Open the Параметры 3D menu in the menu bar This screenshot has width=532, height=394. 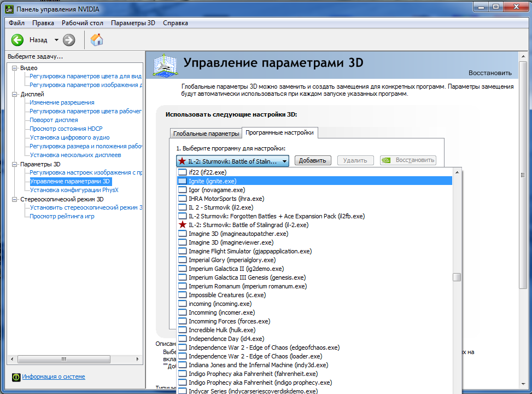click(x=133, y=23)
